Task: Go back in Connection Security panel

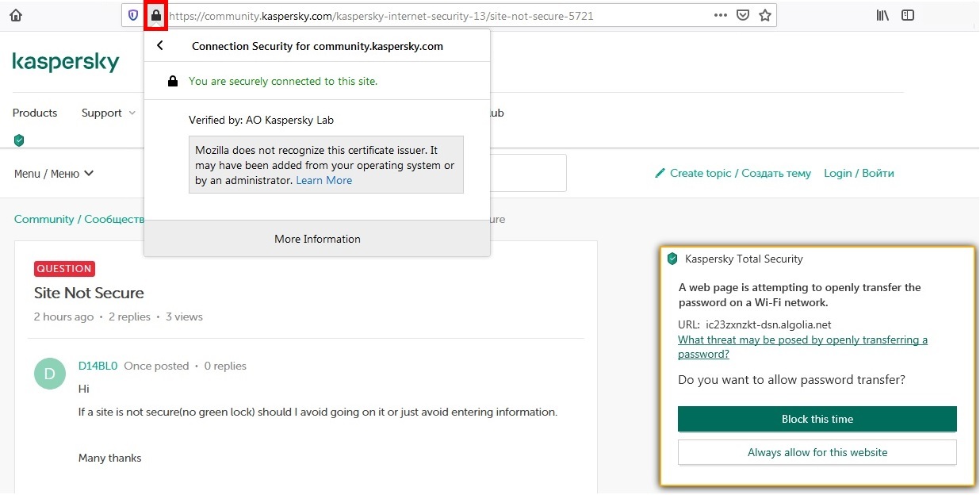Action: (x=160, y=45)
